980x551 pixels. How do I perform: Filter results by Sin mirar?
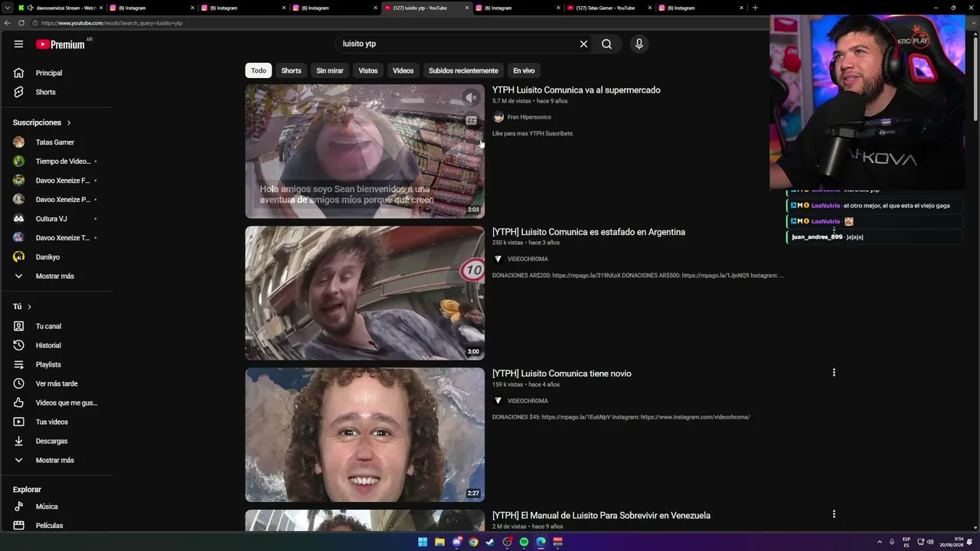click(x=330, y=70)
